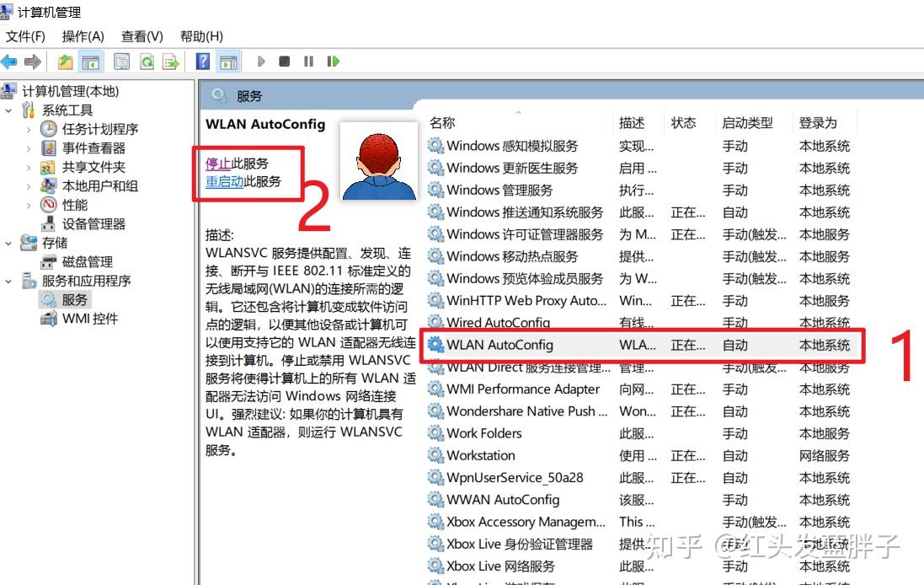Click the Up one level folder icon
Image resolution: width=924 pixels, height=585 pixels.
point(65,62)
